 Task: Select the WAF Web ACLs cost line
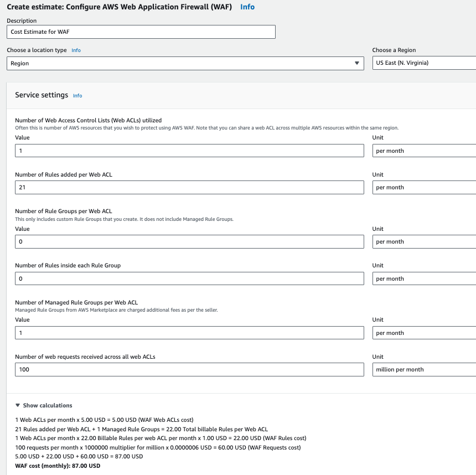pos(104,420)
